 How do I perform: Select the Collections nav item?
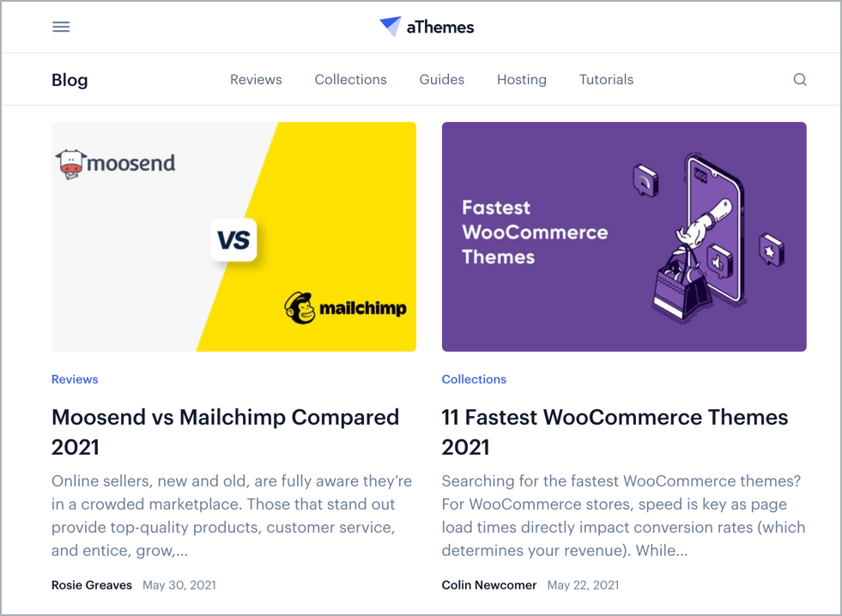350,80
